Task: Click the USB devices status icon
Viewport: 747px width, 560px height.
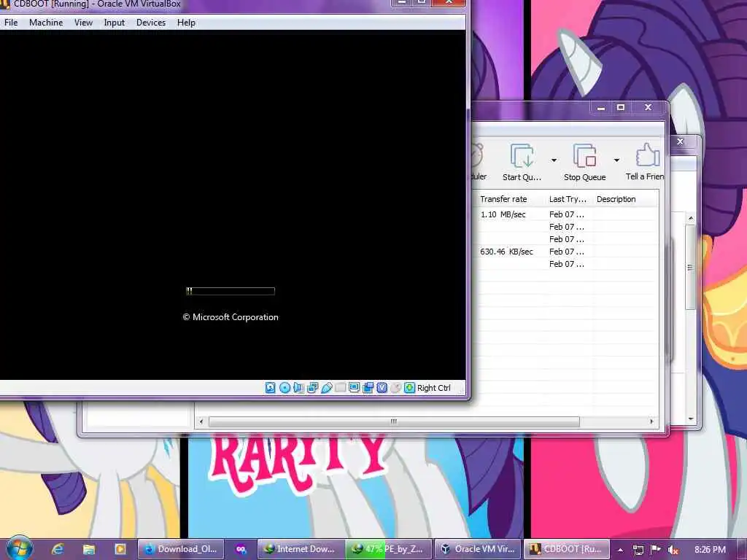Action: coord(326,388)
